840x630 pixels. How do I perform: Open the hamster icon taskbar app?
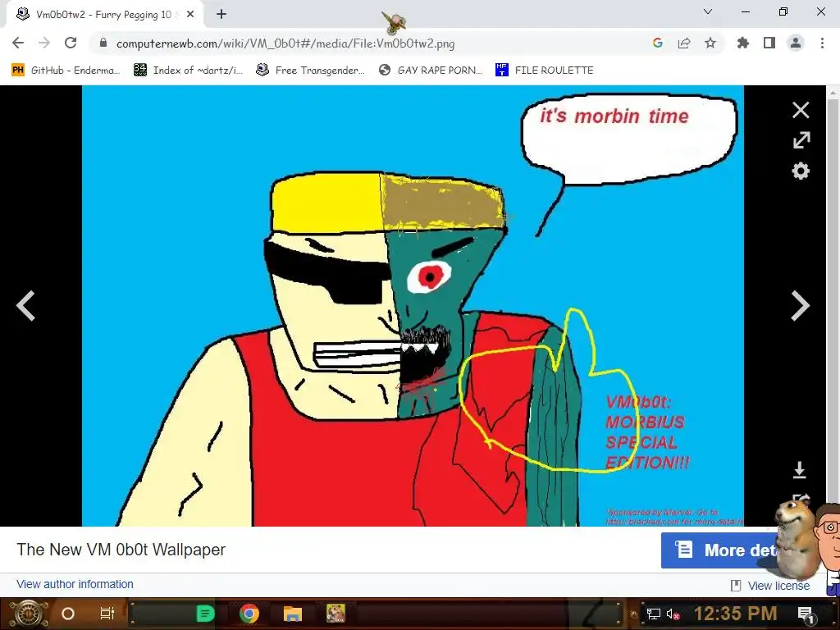(x=336, y=614)
